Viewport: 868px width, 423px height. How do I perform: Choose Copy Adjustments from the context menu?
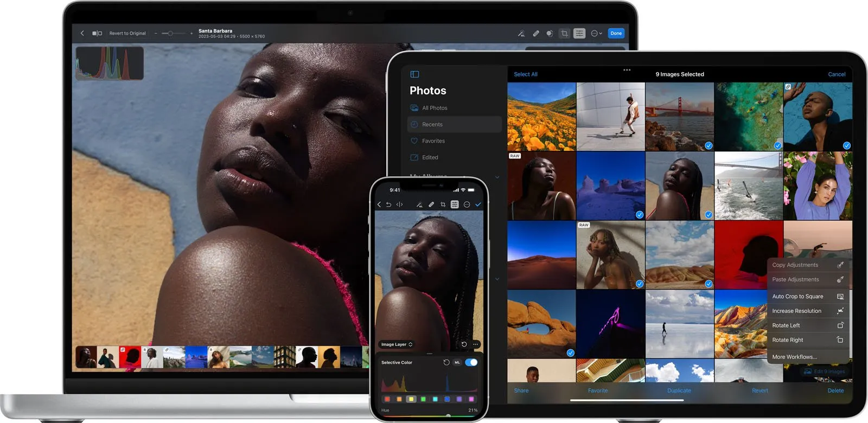coord(808,265)
